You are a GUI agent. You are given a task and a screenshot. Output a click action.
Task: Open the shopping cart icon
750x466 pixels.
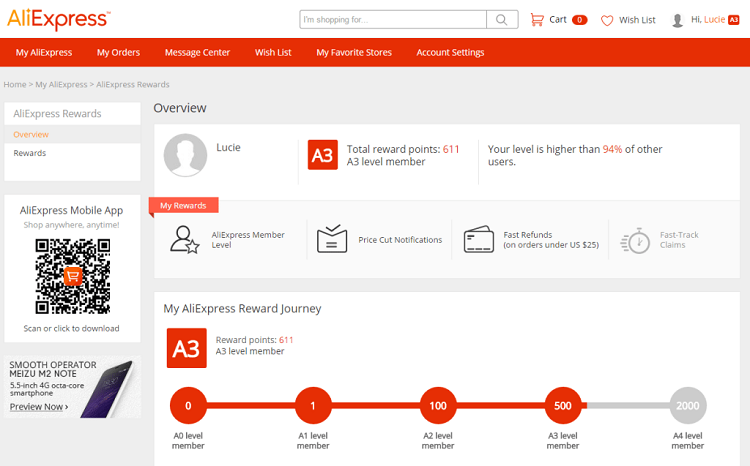click(x=537, y=20)
